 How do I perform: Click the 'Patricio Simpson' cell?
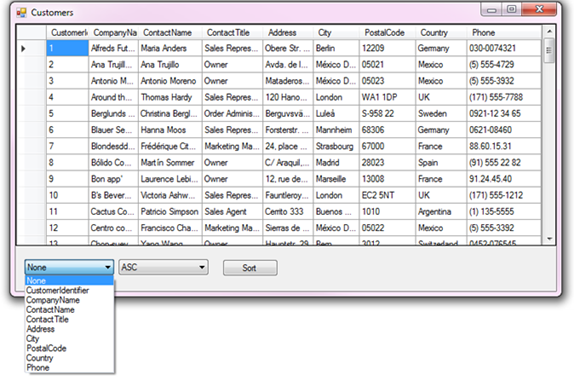170,212
